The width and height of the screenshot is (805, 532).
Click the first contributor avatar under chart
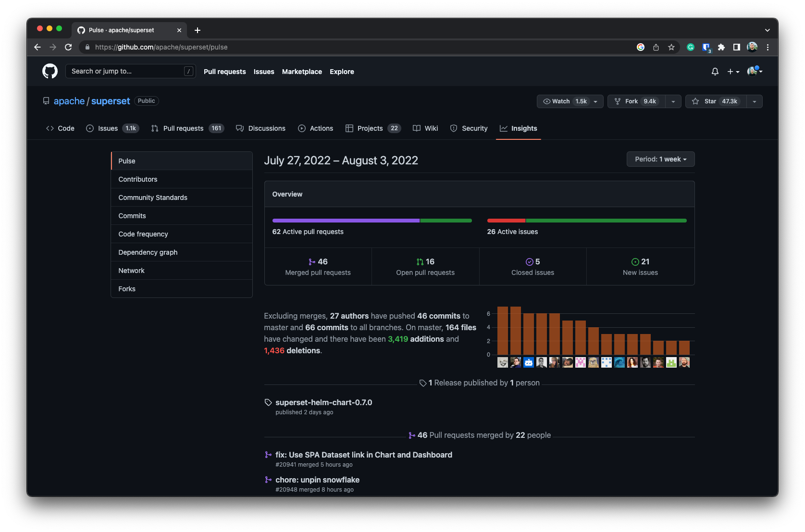(x=503, y=362)
